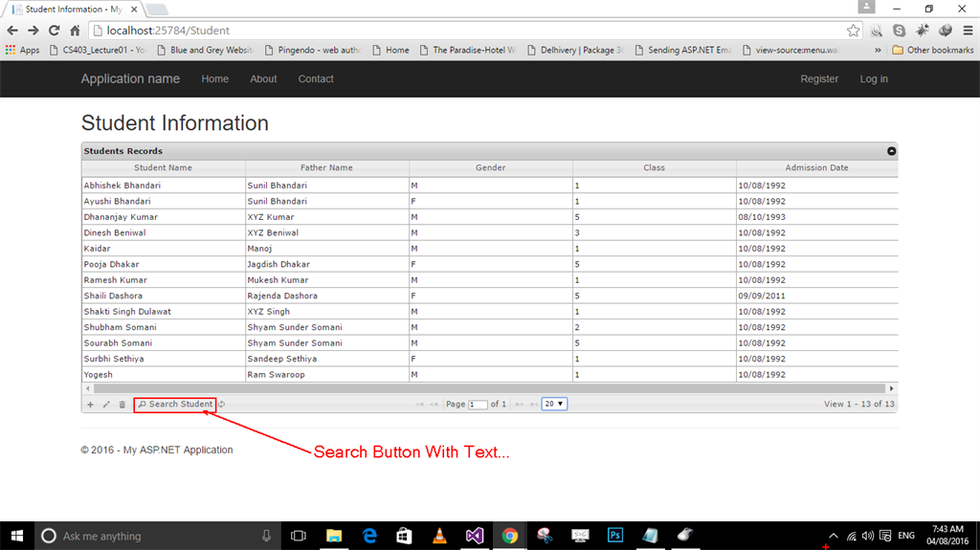980x550 pixels.
Task: Open the CS403_Lecture01 bookmark
Action: pyautogui.click(x=97, y=50)
